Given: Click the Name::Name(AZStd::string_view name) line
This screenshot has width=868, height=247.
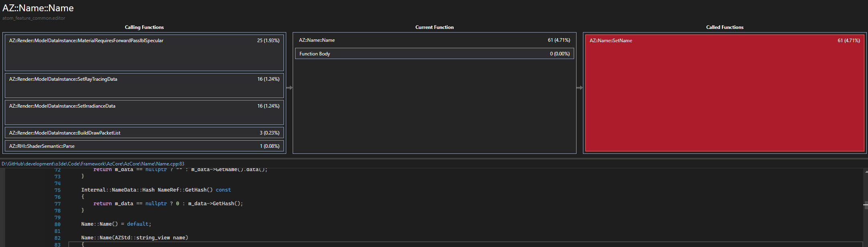Looking at the screenshot, I should point(134,238).
